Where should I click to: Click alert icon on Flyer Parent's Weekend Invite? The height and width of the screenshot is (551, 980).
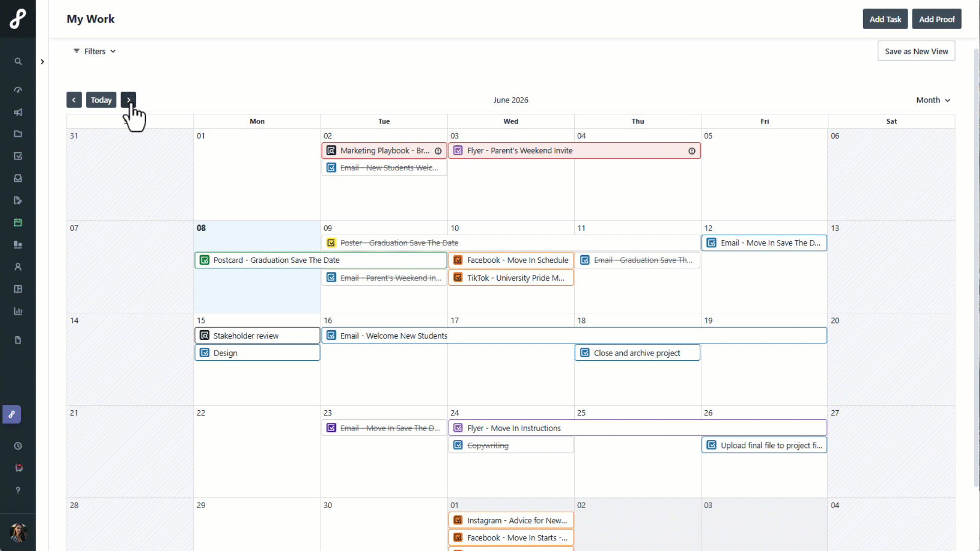[x=692, y=151]
